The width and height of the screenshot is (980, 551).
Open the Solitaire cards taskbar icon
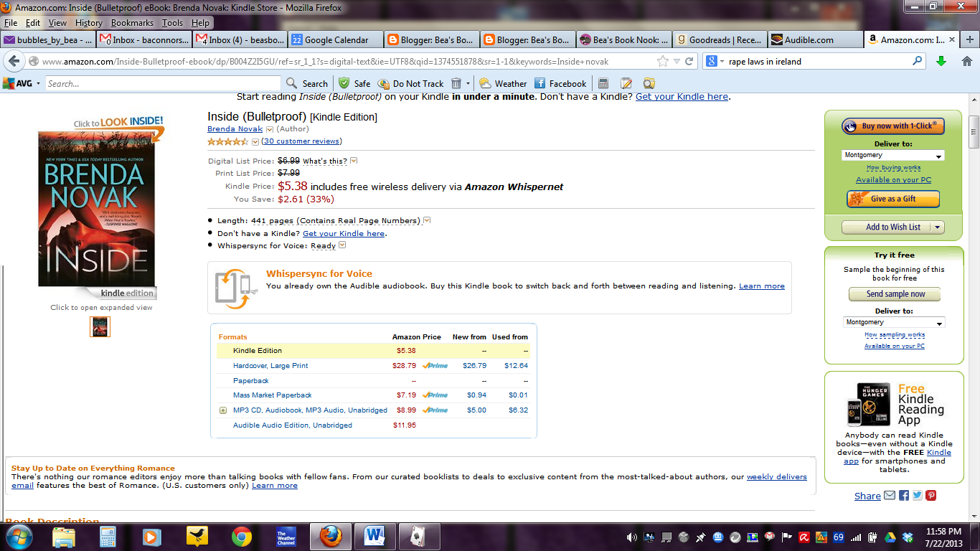tap(420, 536)
